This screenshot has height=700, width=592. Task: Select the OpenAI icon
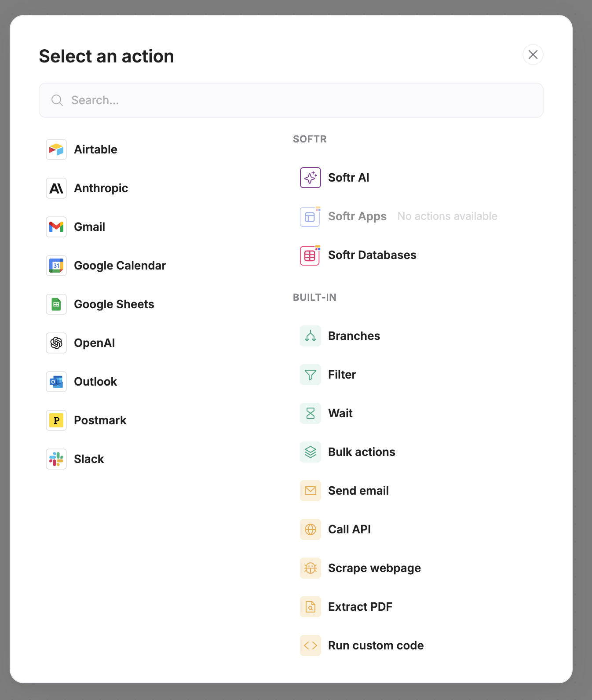pos(56,343)
